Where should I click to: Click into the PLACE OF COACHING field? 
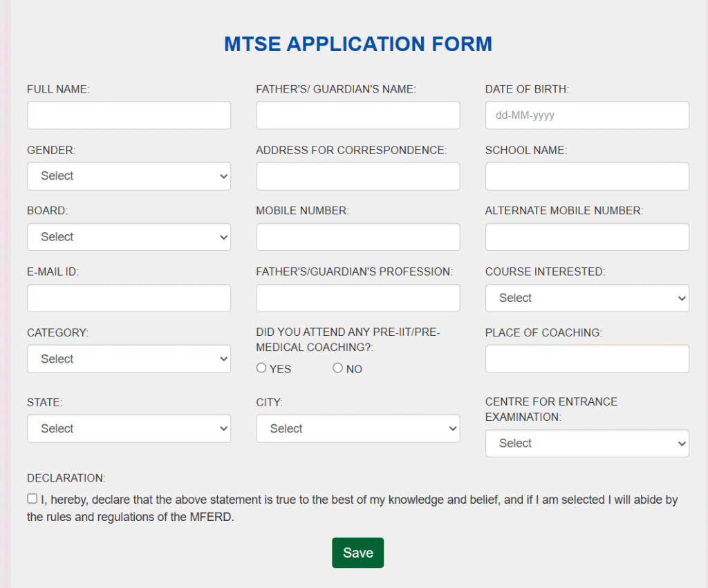pyautogui.click(x=586, y=359)
